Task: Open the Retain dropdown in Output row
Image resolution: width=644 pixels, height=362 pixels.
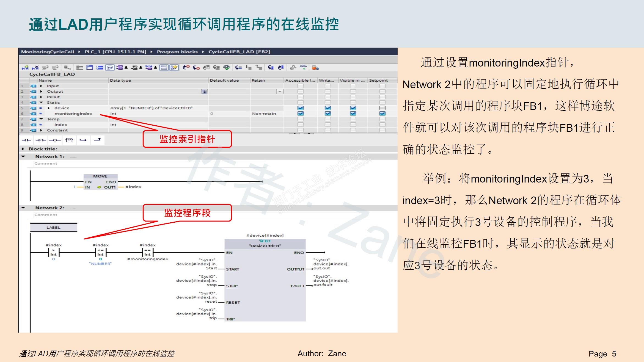Action: click(x=280, y=92)
